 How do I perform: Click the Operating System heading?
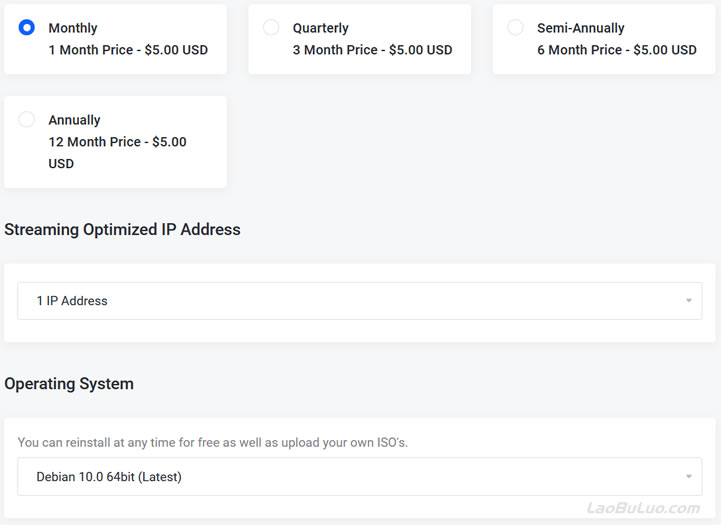click(69, 384)
